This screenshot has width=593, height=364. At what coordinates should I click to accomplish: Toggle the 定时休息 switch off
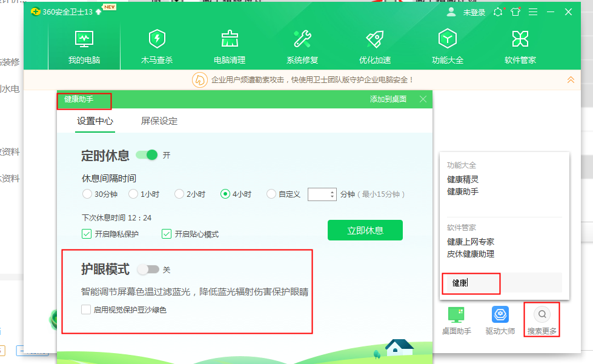click(x=147, y=155)
